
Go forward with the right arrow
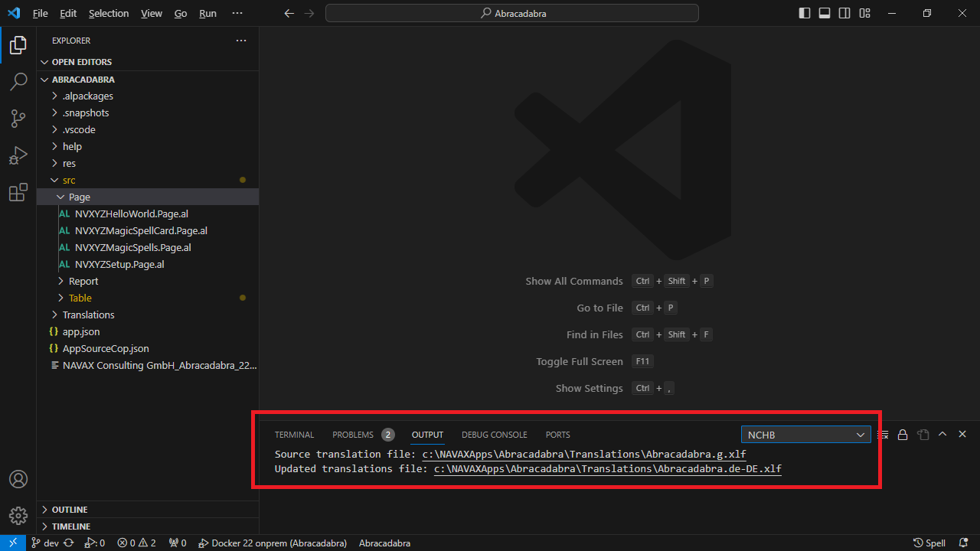click(x=309, y=13)
